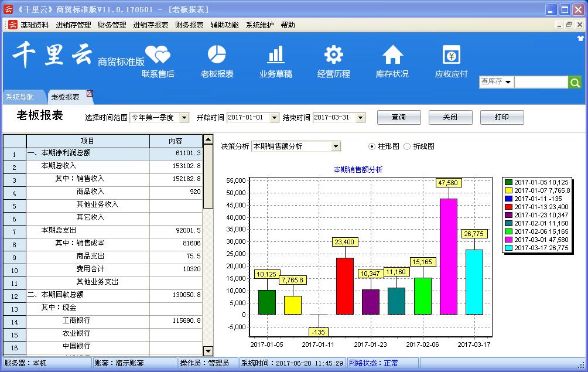Open the 老板报表 pie chart icon
This screenshot has width=588, height=372.
click(217, 54)
